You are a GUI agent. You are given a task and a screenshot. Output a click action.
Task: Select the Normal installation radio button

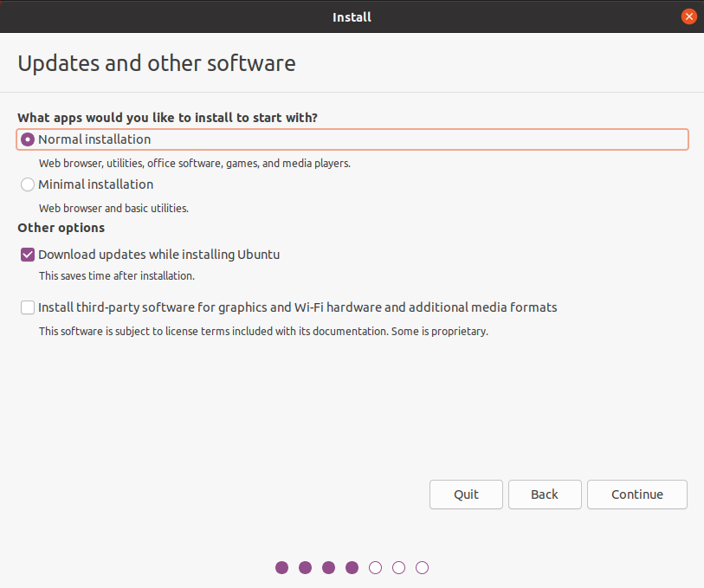(x=28, y=139)
